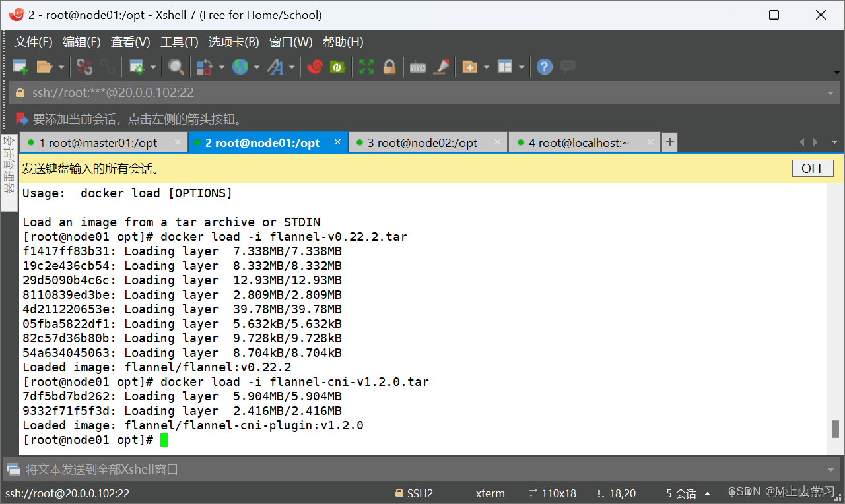Expand the sessions count up-arrow

point(708,493)
